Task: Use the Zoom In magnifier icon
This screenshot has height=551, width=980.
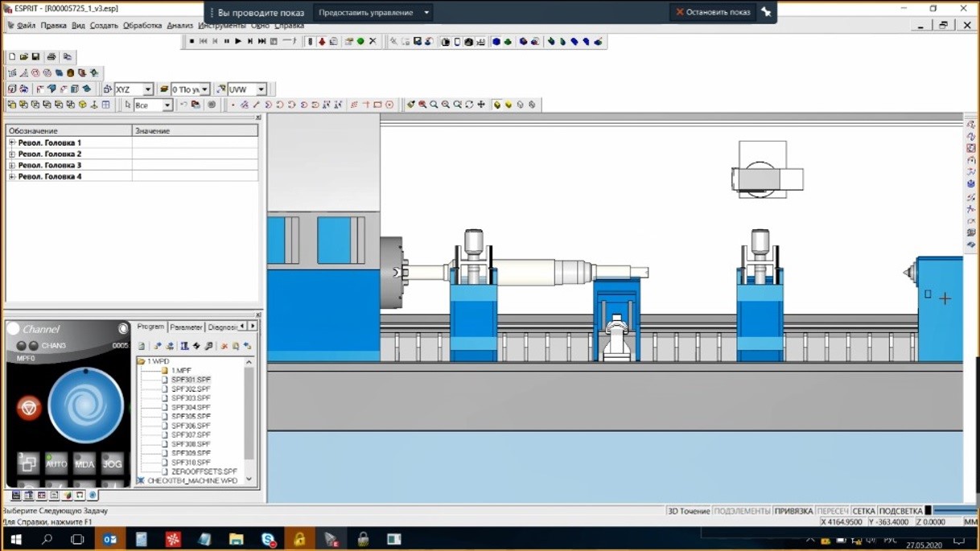Action: (x=434, y=105)
